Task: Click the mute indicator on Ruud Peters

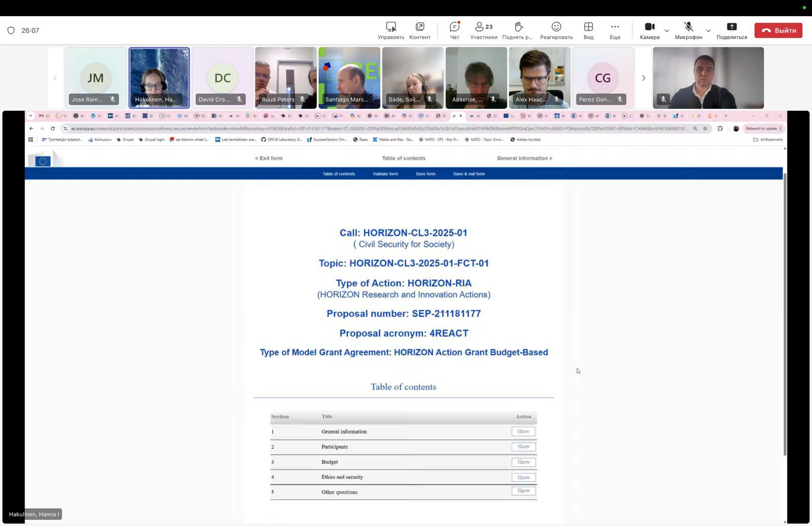Action: [303, 100]
